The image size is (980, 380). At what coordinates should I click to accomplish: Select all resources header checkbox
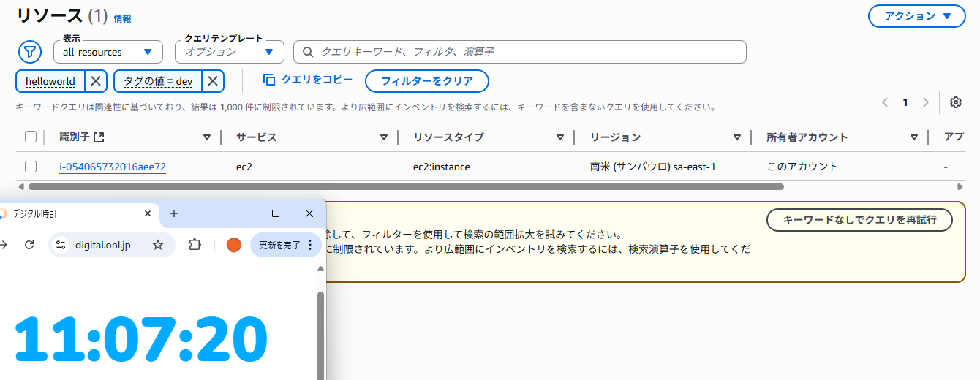[x=31, y=137]
